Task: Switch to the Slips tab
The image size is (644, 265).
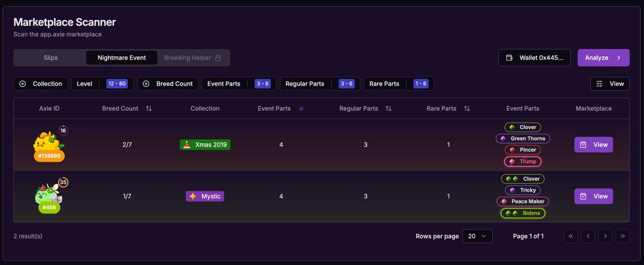Action: click(50, 58)
